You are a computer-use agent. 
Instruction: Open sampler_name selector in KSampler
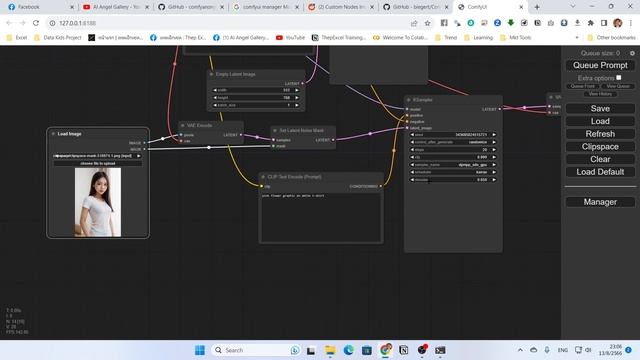(453, 165)
